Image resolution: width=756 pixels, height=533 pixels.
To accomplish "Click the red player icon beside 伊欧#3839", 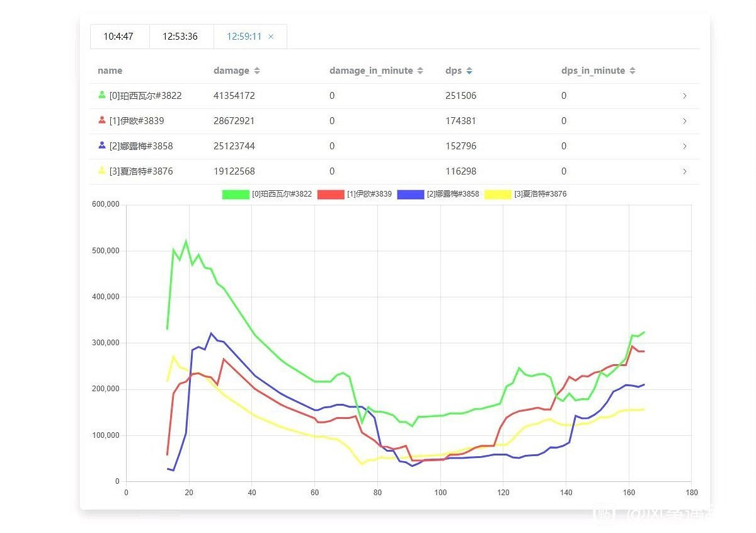I will click(102, 120).
